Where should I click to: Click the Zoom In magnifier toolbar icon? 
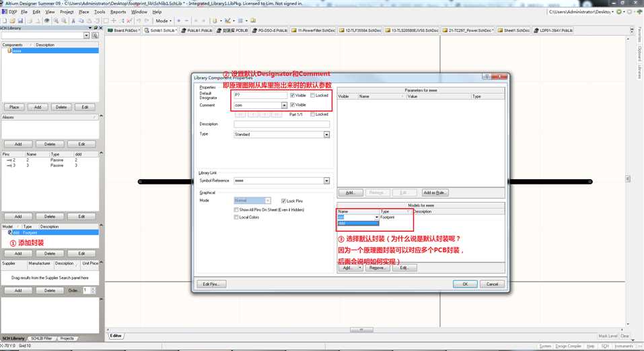coord(57,21)
